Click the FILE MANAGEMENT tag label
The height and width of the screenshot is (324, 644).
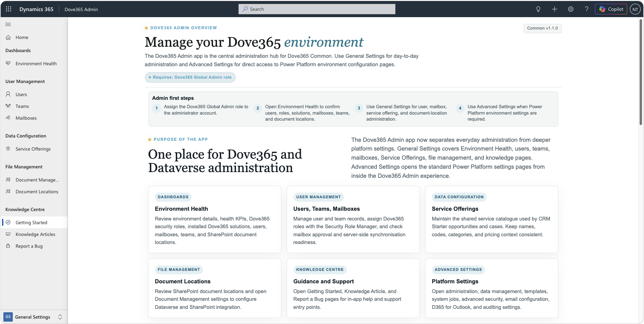(x=179, y=270)
